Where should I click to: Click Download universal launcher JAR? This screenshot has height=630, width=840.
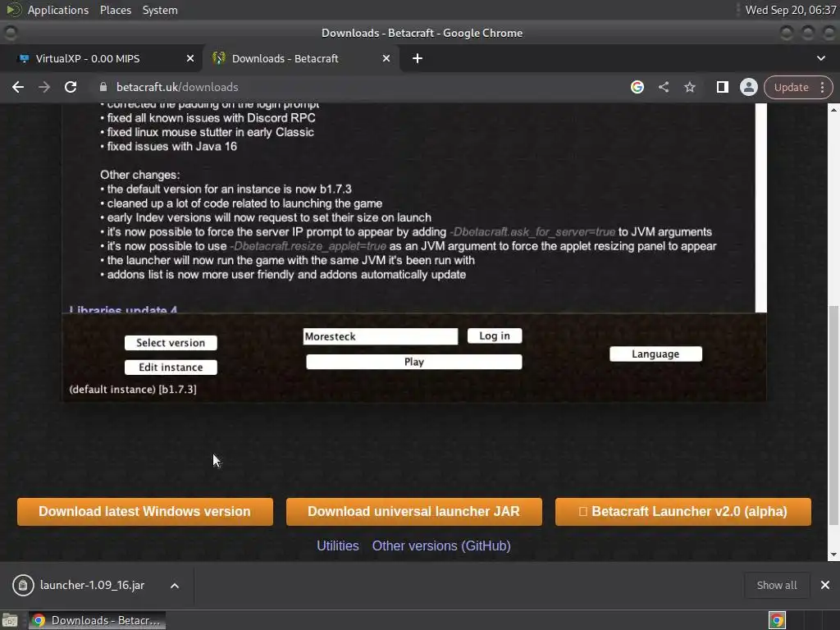tap(413, 512)
